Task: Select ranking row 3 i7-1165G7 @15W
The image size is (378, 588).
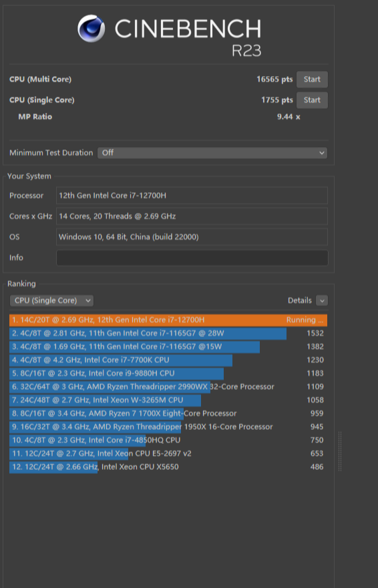Action: (168, 347)
